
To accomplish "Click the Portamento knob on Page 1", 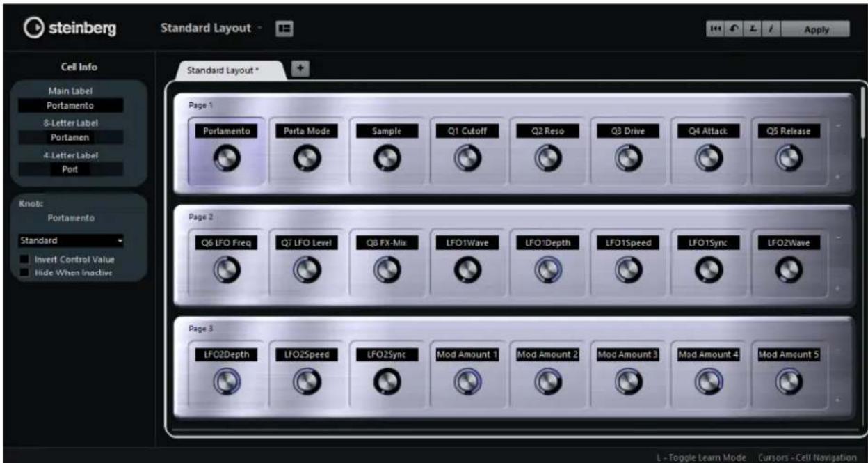I will [227, 159].
